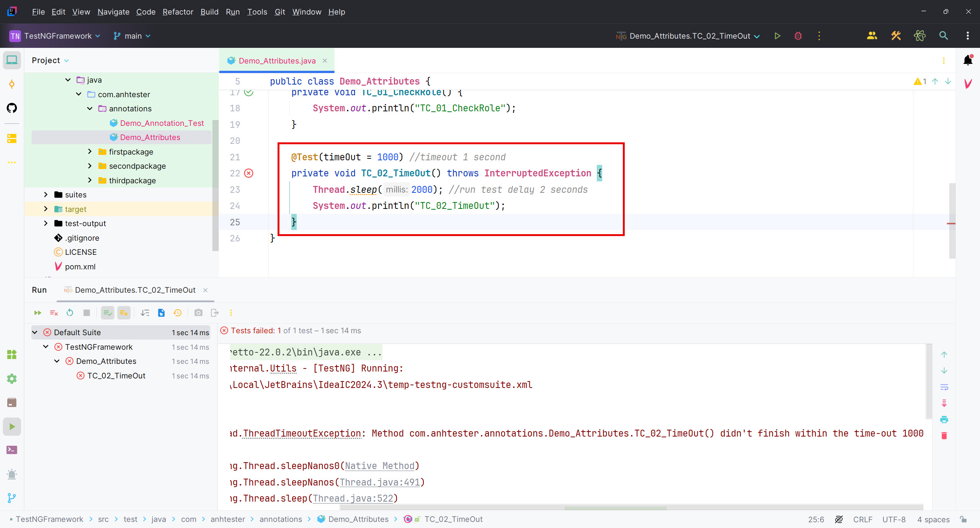
Task: Open the Run tool window icon
Action: pyautogui.click(x=12, y=426)
